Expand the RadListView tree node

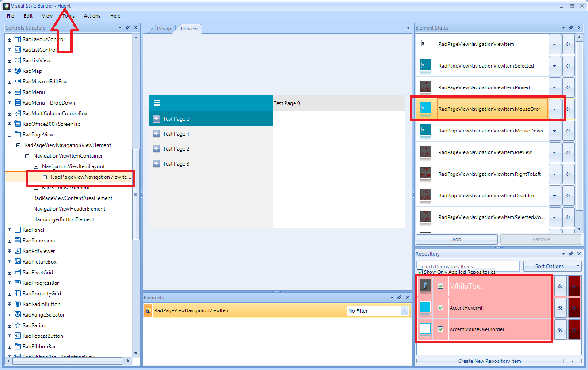click(x=10, y=60)
